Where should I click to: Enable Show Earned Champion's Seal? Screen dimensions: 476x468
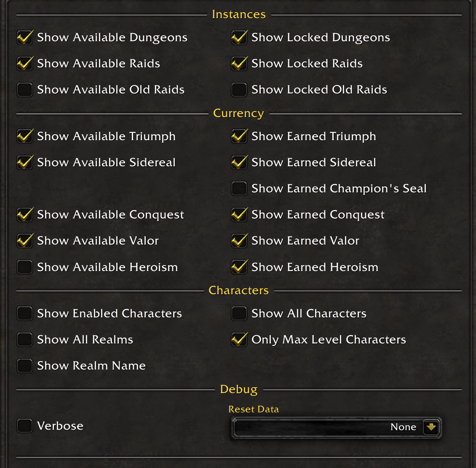coord(239,189)
